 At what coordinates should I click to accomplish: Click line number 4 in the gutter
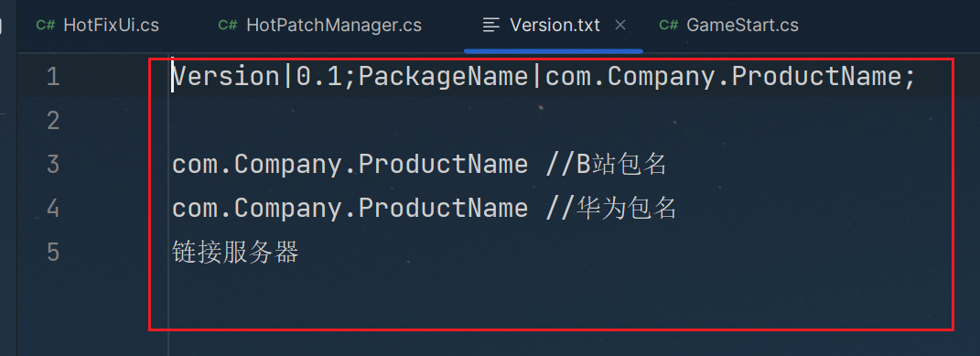(53, 208)
